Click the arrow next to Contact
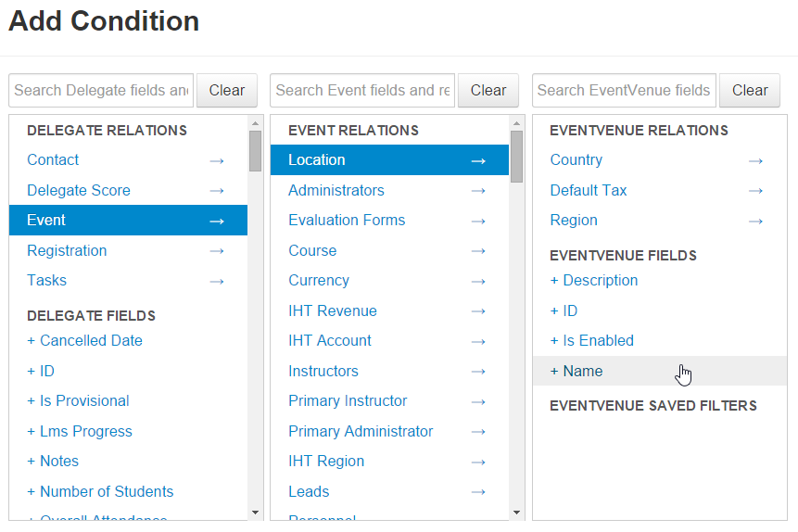The width and height of the screenshot is (798, 532). (x=217, y=161)
